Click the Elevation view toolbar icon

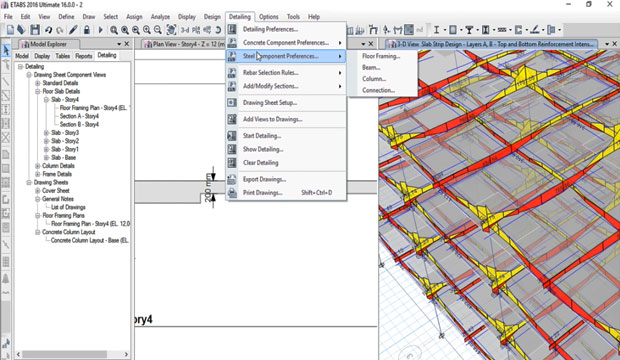[207, 30]
